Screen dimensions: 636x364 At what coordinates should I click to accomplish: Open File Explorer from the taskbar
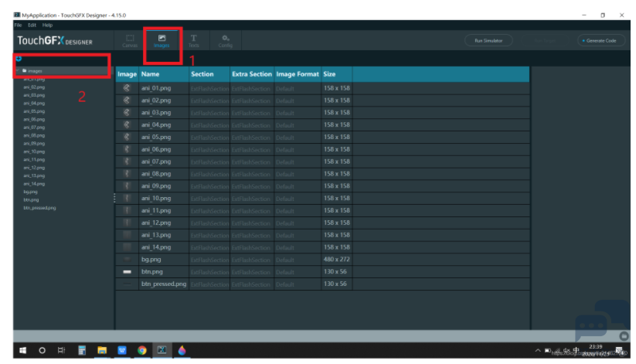pyautogui.click(x=102, y=350)
